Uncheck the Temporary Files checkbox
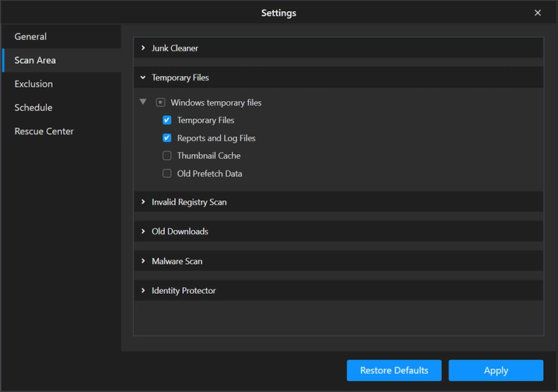Viewport: 558px width, 392px height. (167, 121)
